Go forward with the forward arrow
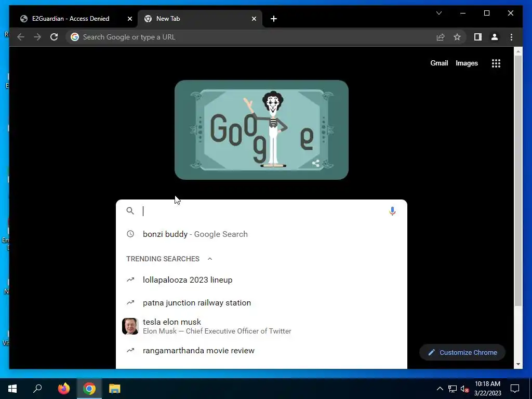The image size is (532, 399). coord(37,37)
